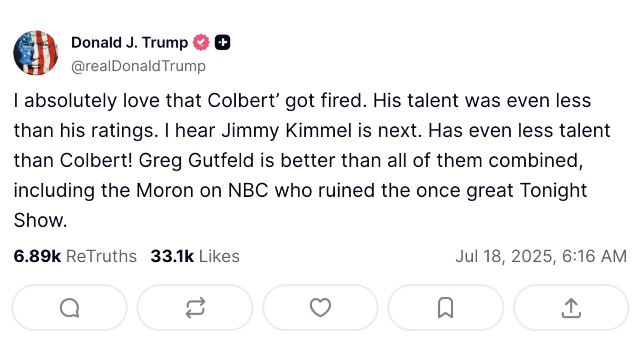Select the Donald J. Trump display name
The height and width of the screenshot is (352, 644).
[x=129, y=42]
